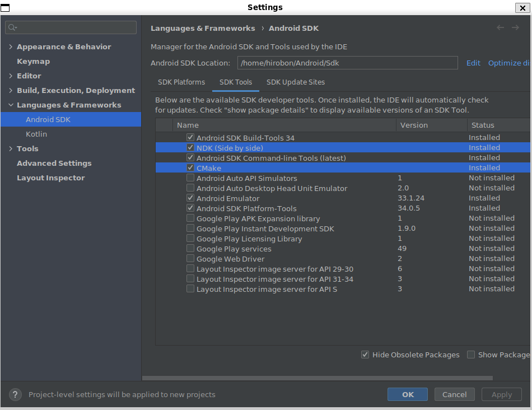Enable Google Play services checkbox
Screen dimensions: 532x410
(x=190, y=249)
